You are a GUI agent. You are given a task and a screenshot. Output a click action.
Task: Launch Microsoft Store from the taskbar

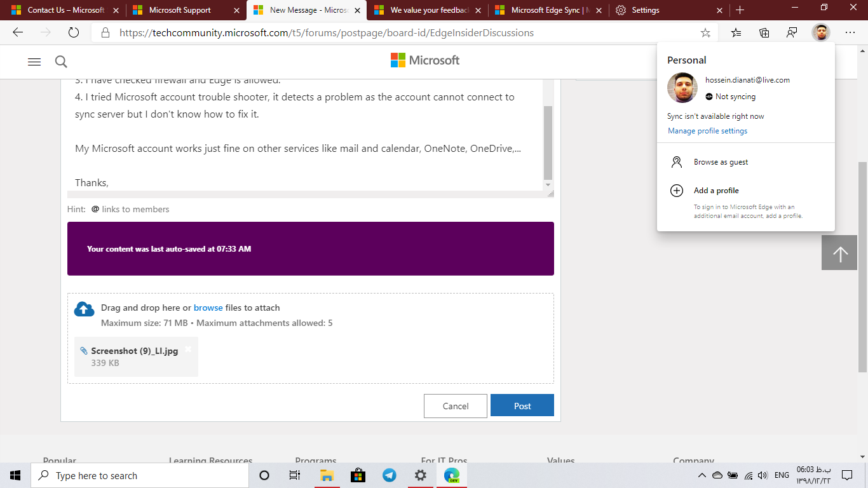point(358,475)
